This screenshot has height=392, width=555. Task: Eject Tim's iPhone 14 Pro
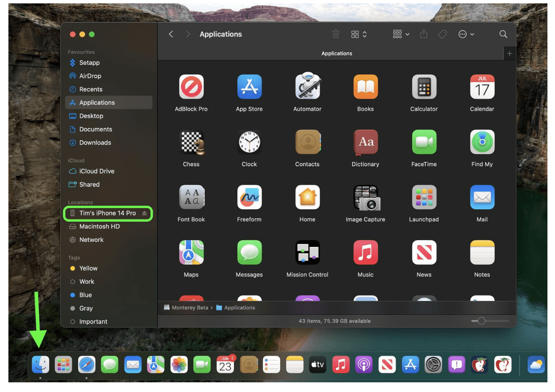(x=144, y=213)
